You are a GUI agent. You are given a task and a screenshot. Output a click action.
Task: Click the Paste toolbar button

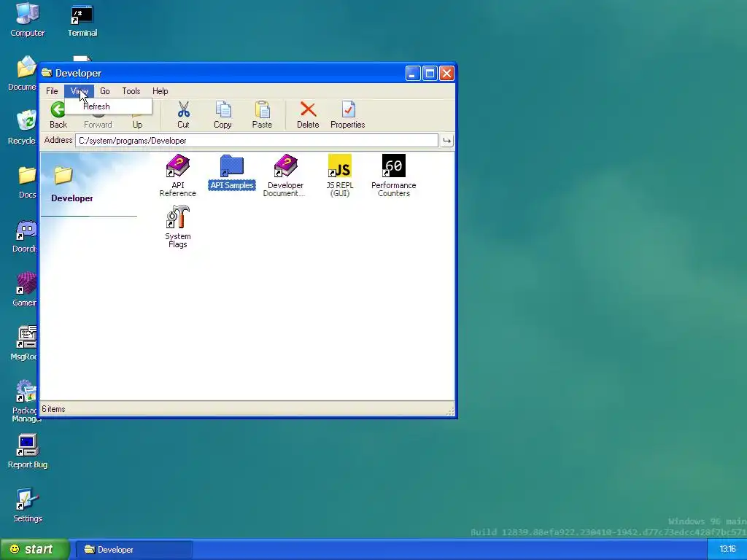pos(262,115)
